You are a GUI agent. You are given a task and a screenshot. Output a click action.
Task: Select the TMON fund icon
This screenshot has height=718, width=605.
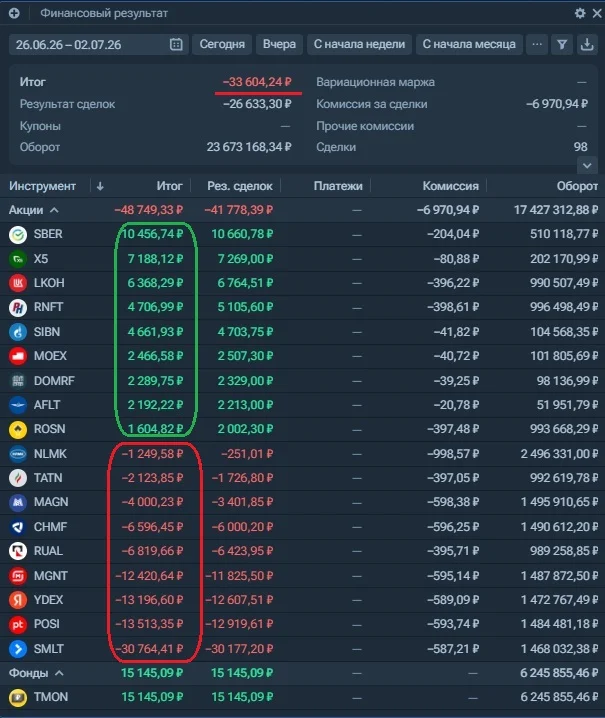pyautogui.click(x=18, y=697)
